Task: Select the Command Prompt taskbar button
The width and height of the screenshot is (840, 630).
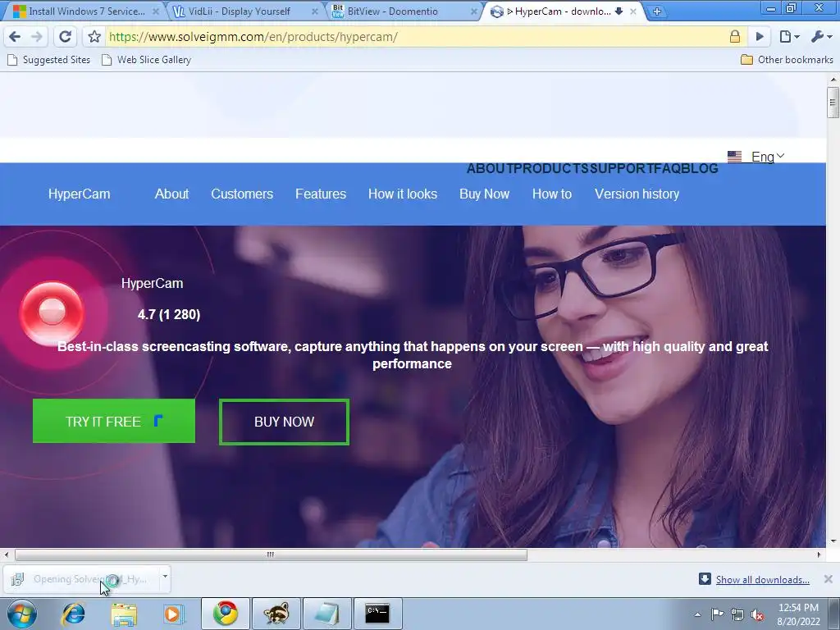Action: [x=377, y=614]
